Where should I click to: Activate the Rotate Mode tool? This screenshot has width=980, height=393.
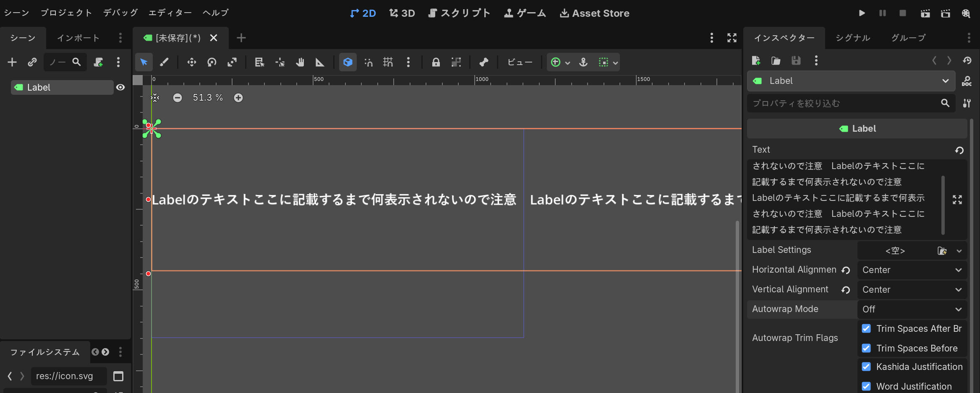[x=212, y=62]
